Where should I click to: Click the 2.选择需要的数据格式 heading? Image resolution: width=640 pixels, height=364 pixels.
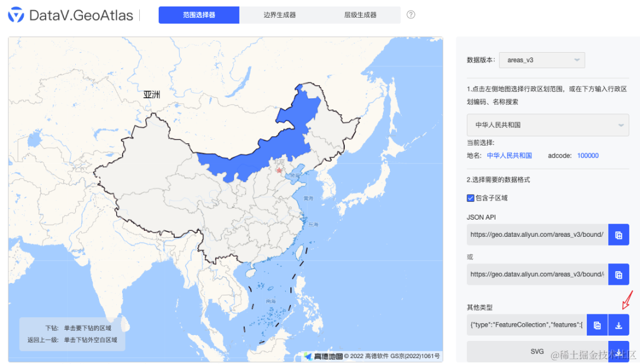498,180
